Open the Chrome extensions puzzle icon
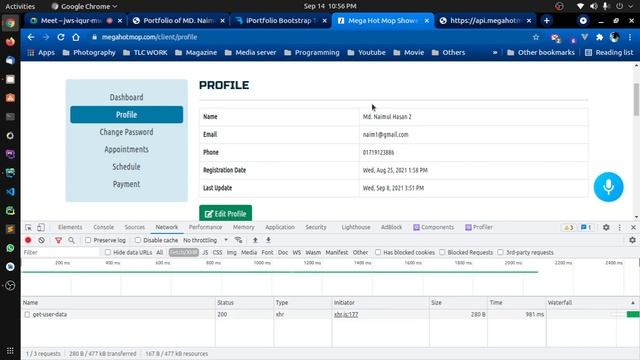The width and height of the screenshot is (640, 360). [599, 37]
